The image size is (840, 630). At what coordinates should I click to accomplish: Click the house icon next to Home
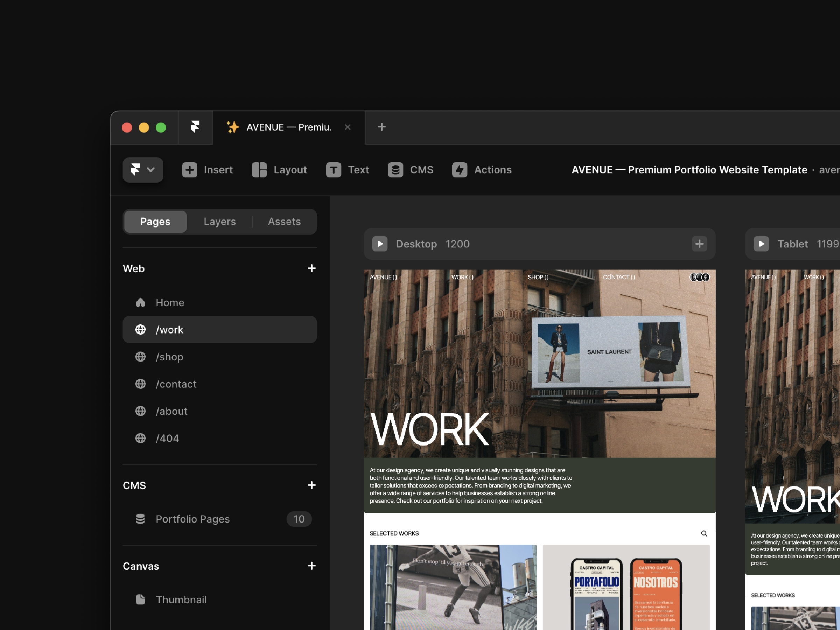(x=140, y=302)
